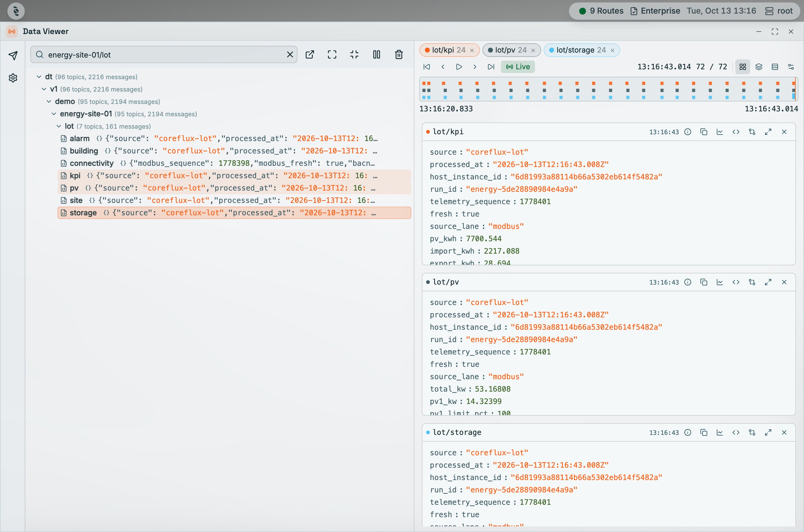Copy the lot/kpi payload

pos(703,132)
